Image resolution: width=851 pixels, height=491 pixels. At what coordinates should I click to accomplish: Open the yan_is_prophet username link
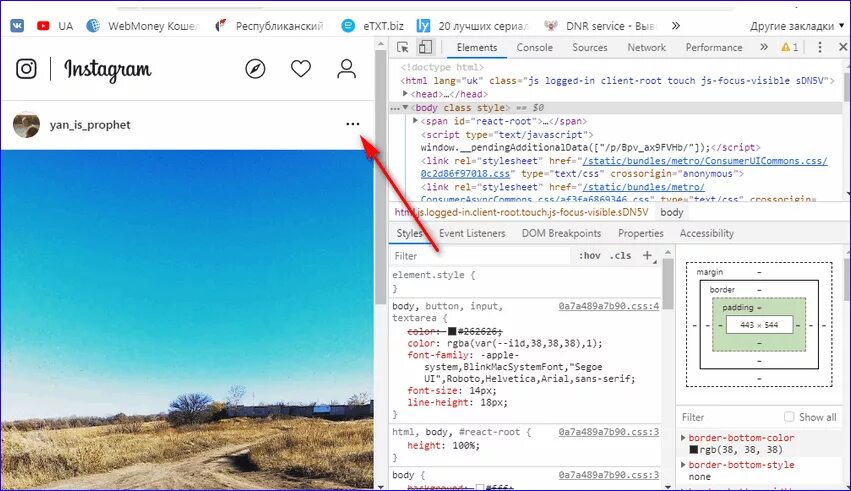click(90, 125)
